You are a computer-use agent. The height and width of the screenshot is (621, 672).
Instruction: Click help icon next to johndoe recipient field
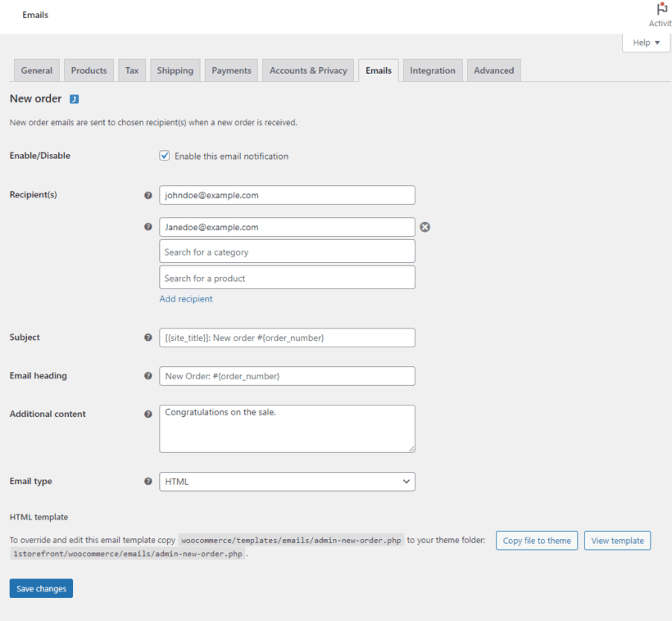148,195
